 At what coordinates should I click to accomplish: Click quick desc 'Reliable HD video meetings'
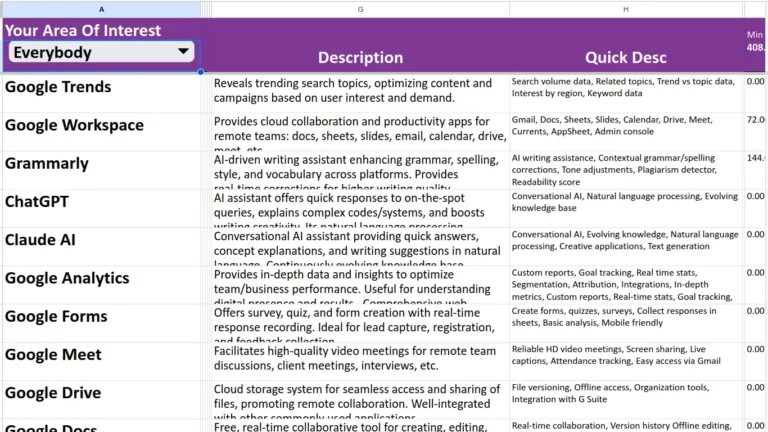tap(626, 361)
